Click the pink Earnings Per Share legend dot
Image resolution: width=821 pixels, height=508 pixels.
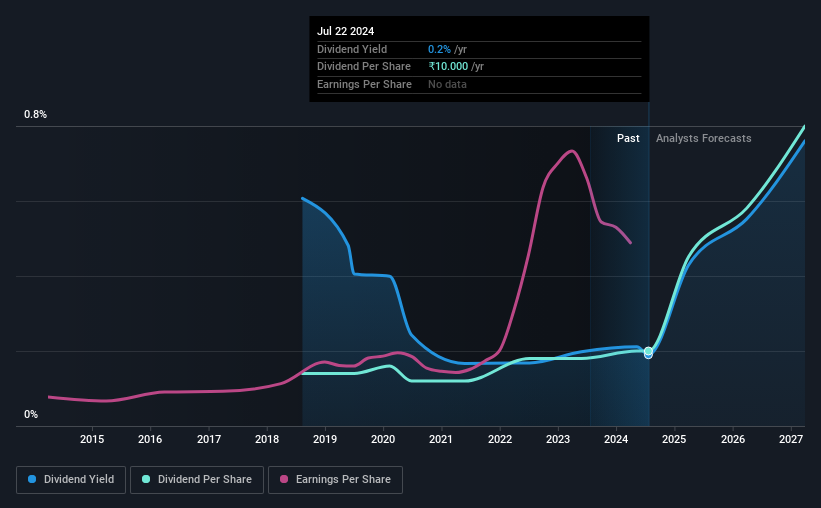tap(284, 479)
